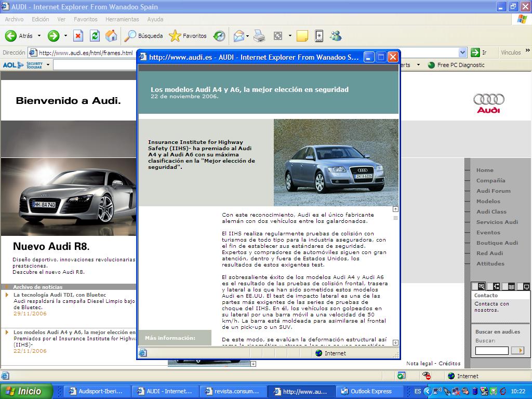Click the green Forward arrow button
Screen dimensions: 532x399
54,36
